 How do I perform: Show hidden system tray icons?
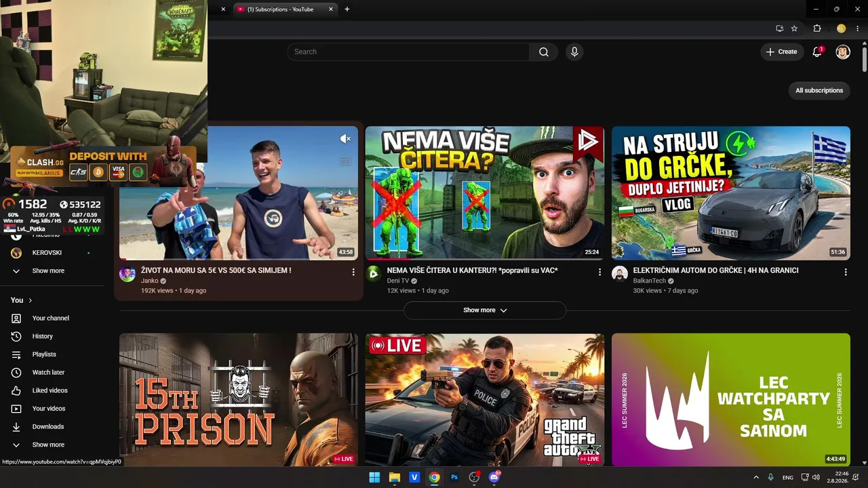click(756, 477)
